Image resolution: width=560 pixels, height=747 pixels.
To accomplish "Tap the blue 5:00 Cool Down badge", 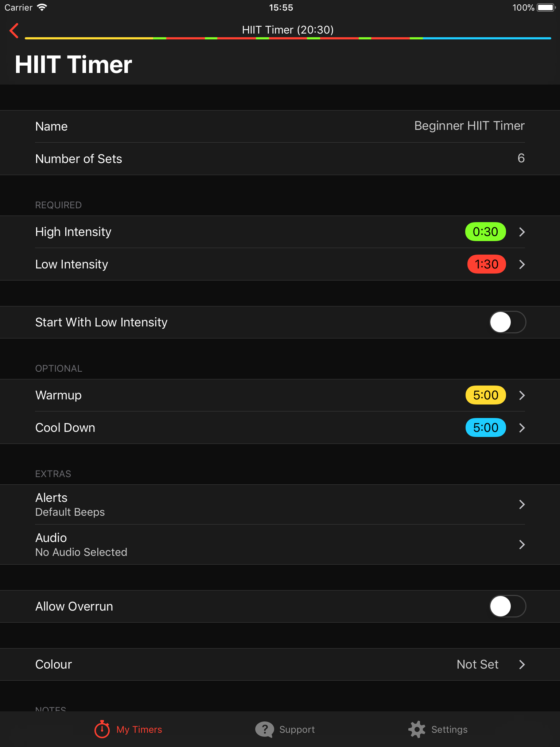I will (486, 427).
